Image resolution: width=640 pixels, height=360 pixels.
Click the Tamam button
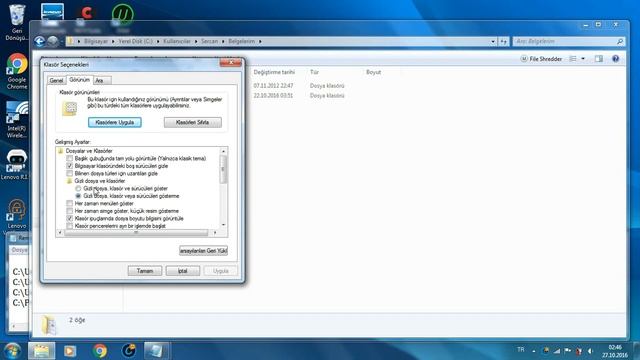coord(144,271)
